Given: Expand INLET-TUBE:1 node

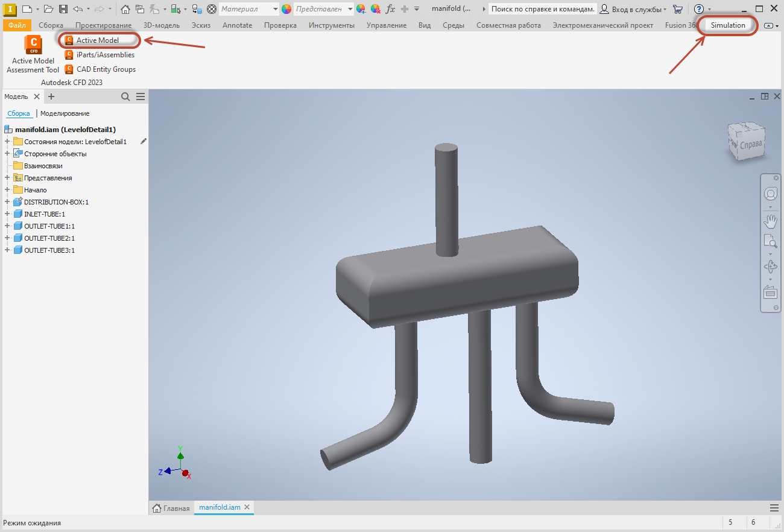Looking at the screenshot, I should 7,214.
